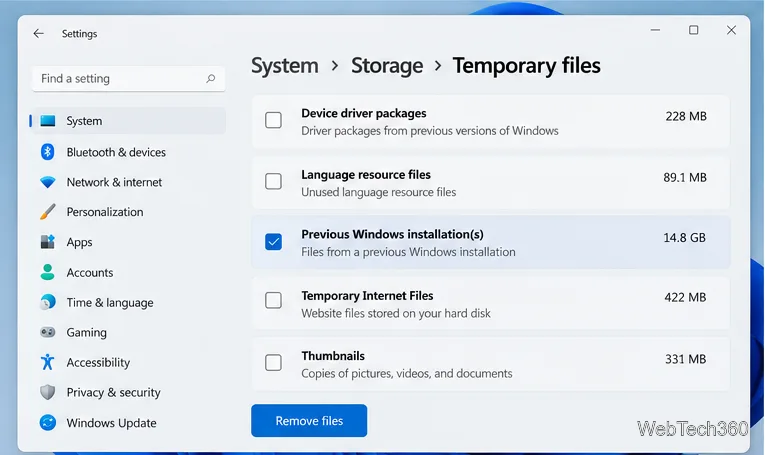Click the Time & language globe icon
The height and width of the screenshot is (455, 765).
point(48,302)
